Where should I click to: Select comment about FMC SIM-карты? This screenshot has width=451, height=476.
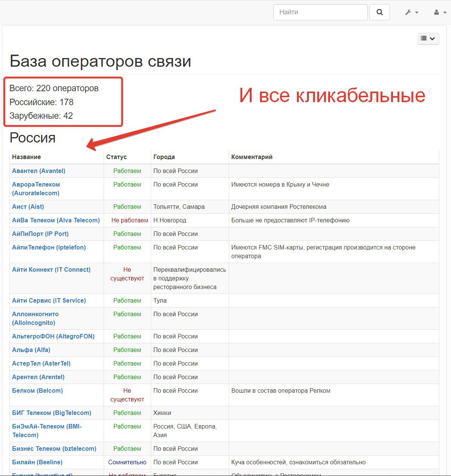[323, 252]
